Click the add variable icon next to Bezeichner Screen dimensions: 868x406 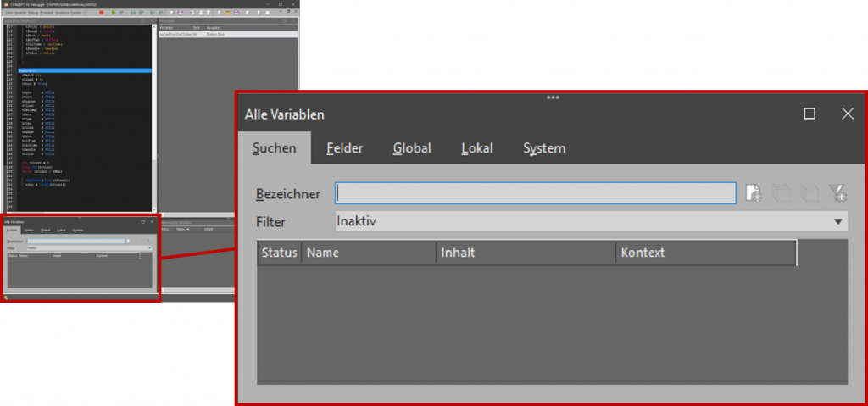(x=754, y=194)
